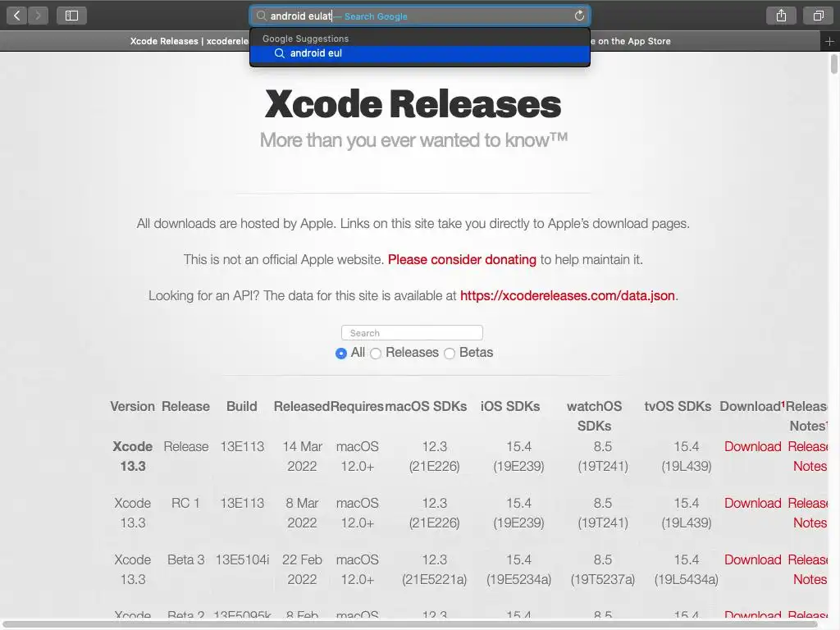This screenshot has width=840, height=630.
Task: Open Release Notes for Xcode 13.3 RC 1
Action: [808, 514]
